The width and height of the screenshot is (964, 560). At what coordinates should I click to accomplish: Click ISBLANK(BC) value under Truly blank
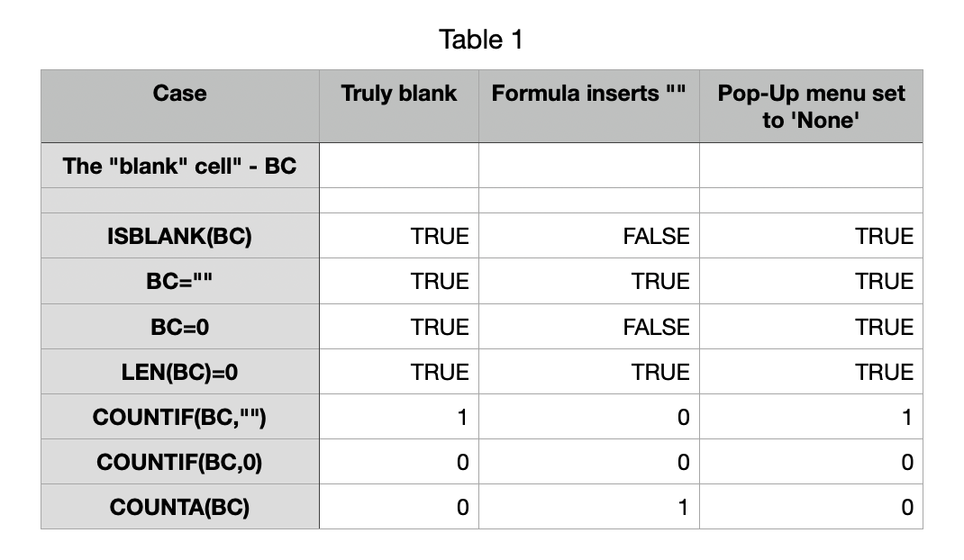point(440,237)
